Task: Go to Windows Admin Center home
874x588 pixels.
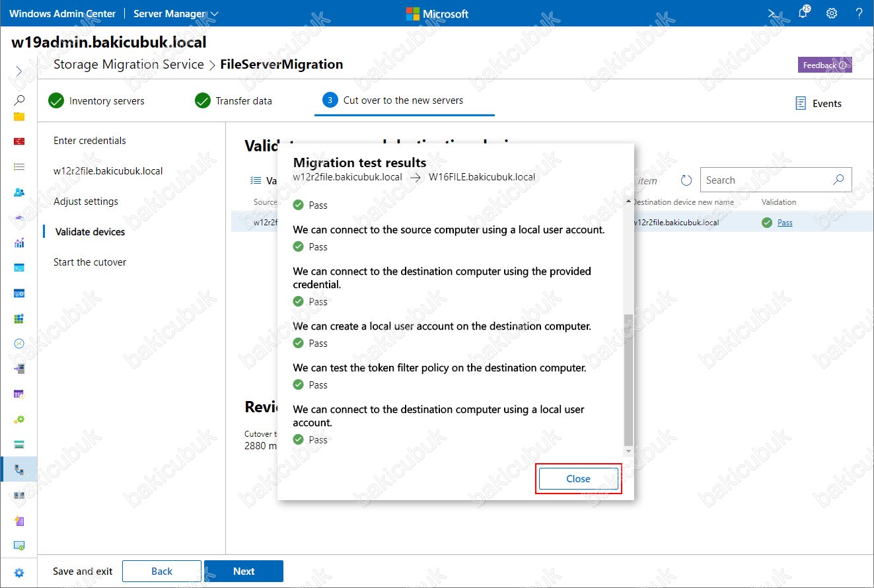Action: point(62,13)
